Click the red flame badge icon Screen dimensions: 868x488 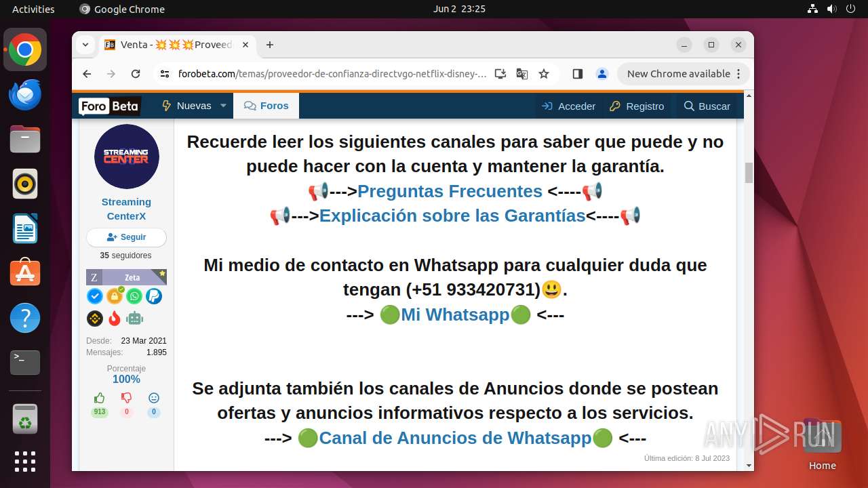115,318
